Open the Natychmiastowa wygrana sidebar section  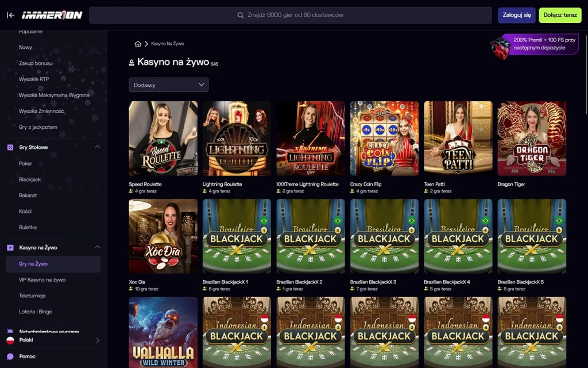(x=49, y=332)
